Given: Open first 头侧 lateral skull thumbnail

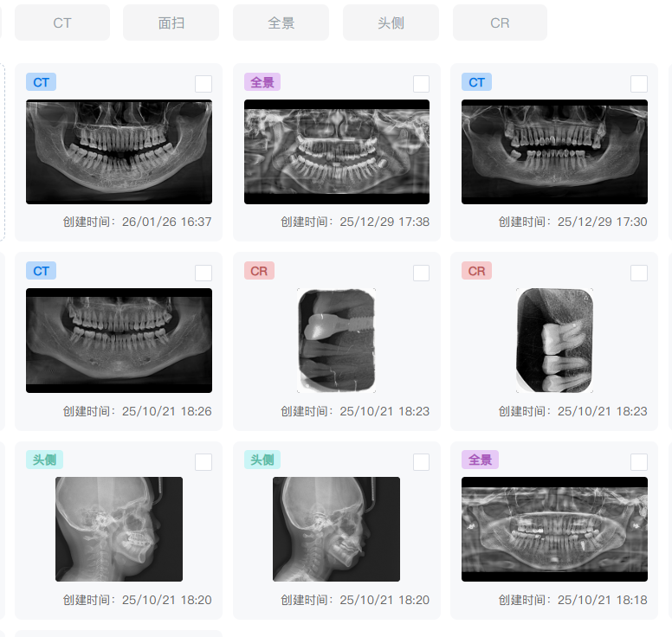Looking at the screenshot, I should click(120, 529).
